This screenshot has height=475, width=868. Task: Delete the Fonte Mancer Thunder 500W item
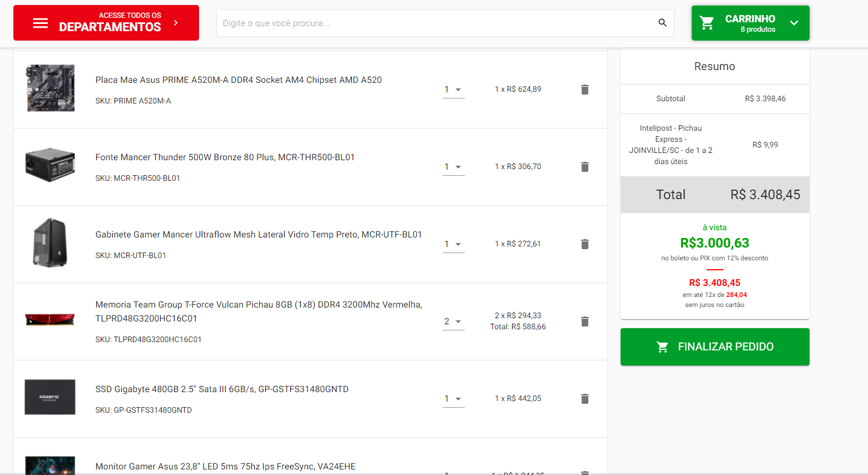(x=585, y=167)
